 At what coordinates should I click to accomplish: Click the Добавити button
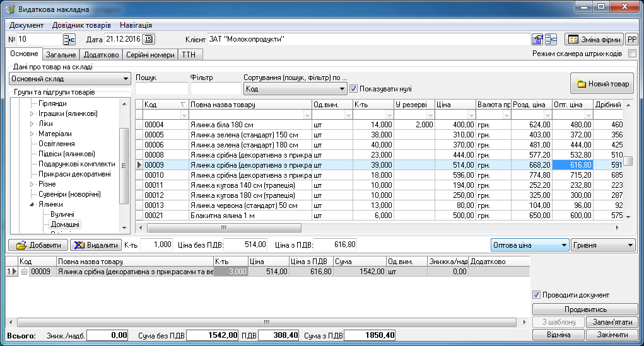(x=38, y=245)
